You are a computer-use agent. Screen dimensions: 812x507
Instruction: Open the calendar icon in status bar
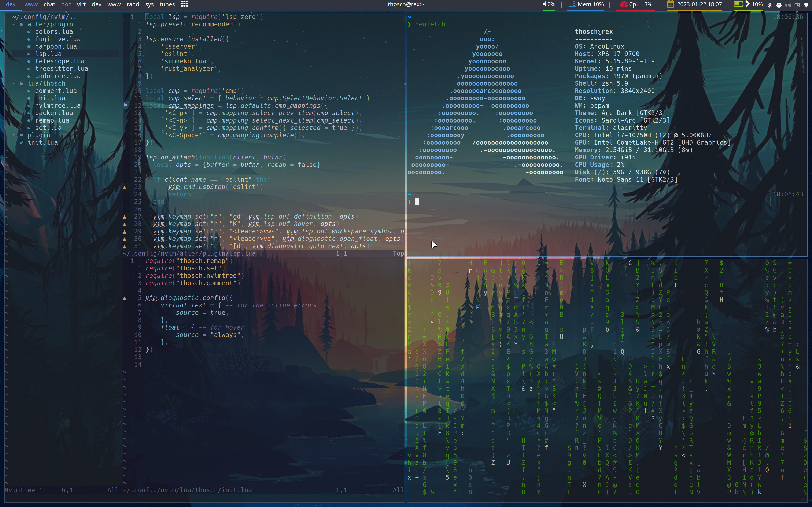pyautogui.click(x=670, y=4)
